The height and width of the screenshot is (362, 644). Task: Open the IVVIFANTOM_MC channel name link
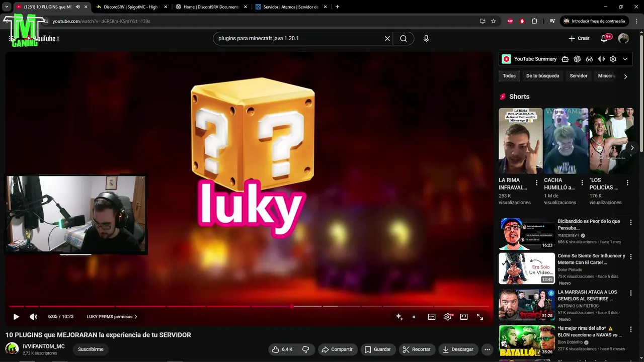click(44, 346)
